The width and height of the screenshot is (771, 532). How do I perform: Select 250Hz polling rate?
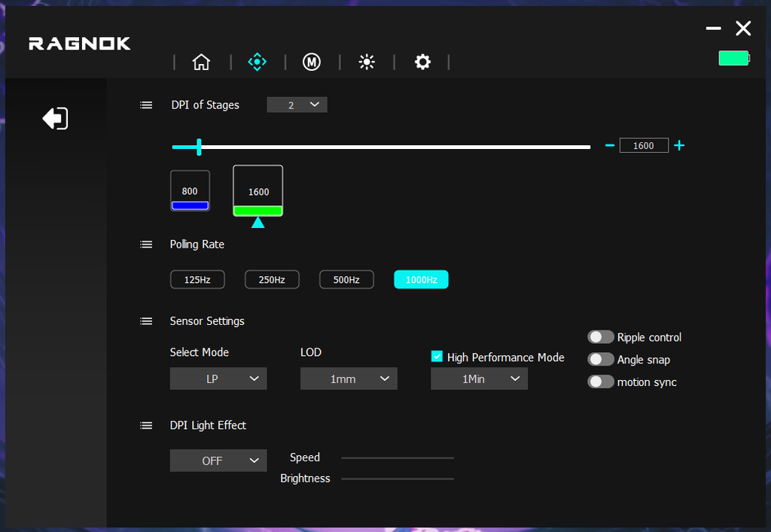click(272, 279)
